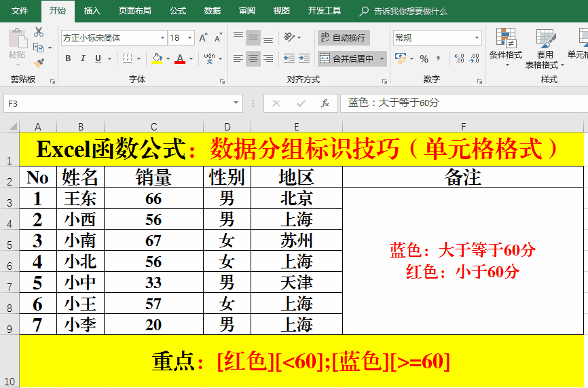Viewport: 588px width, 388px height.
Task: Click the Copy icon in clipboard group
Action: pyautogui.click(x=38, y=48)
